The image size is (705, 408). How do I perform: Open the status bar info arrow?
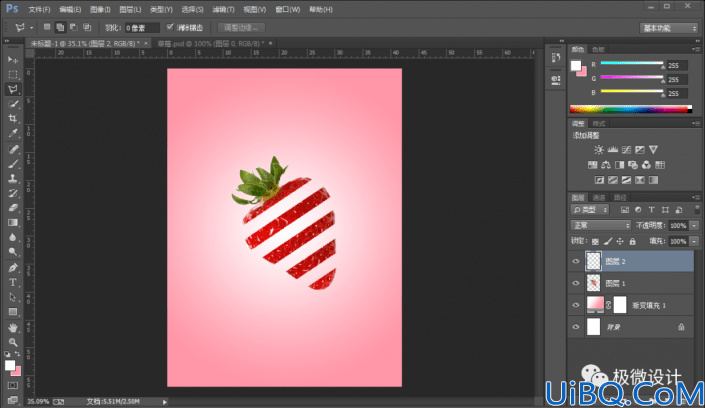(x=165, y=402)
